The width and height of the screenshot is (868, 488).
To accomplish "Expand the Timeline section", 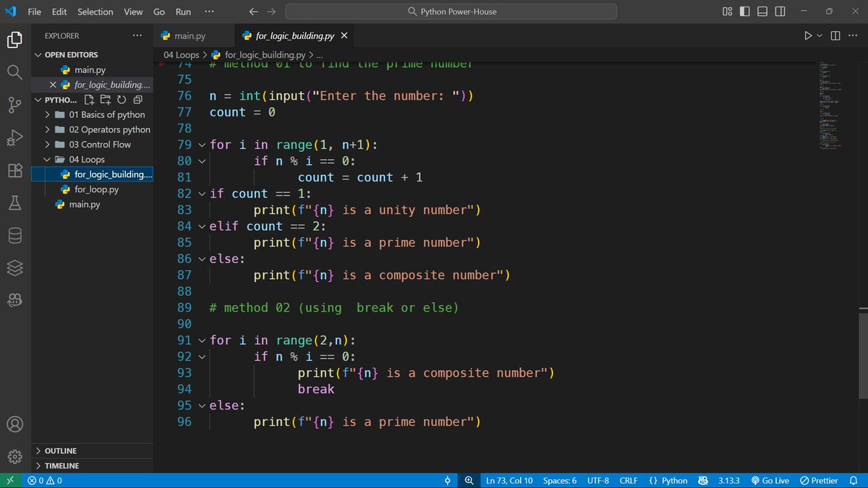I will tap(93, 466).
